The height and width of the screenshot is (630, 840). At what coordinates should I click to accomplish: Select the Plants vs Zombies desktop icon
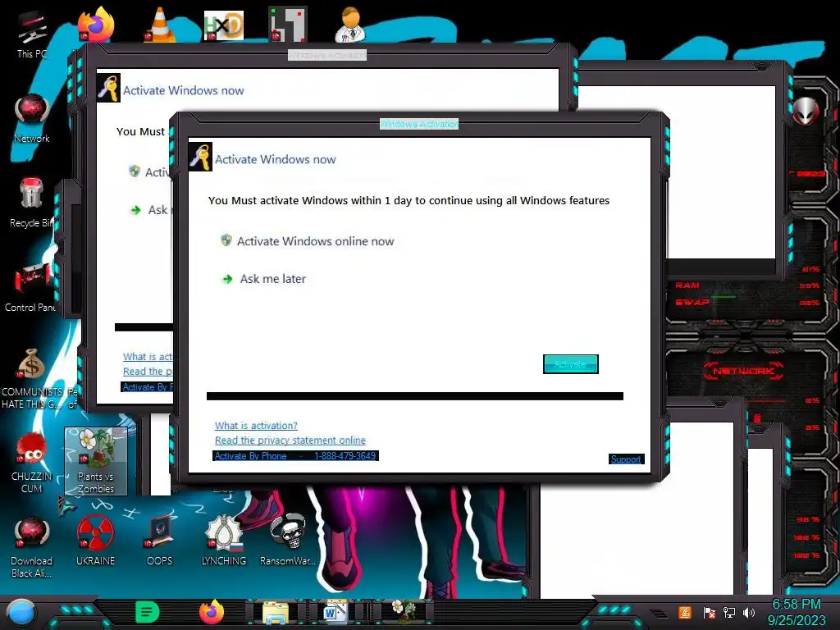tap(96, 462)
